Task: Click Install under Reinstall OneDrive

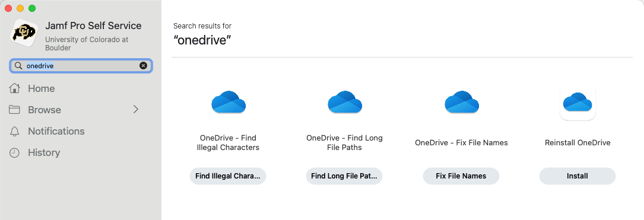Action: tap(578, 176)
